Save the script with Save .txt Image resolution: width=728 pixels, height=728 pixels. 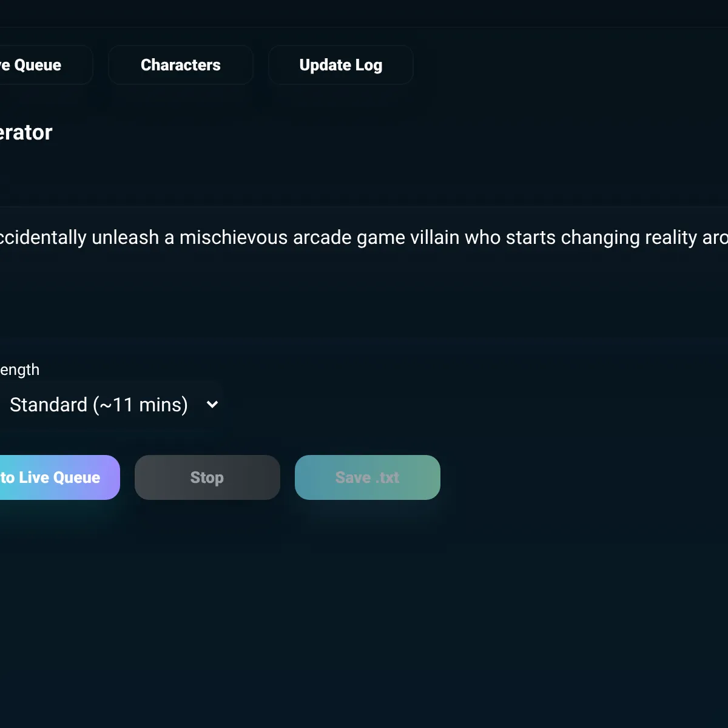click(x=367, y=477)
